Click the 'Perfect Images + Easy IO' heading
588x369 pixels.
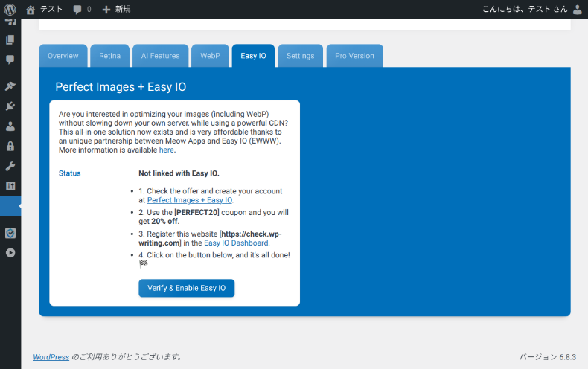pyautogui.click(x=121, y=86)
